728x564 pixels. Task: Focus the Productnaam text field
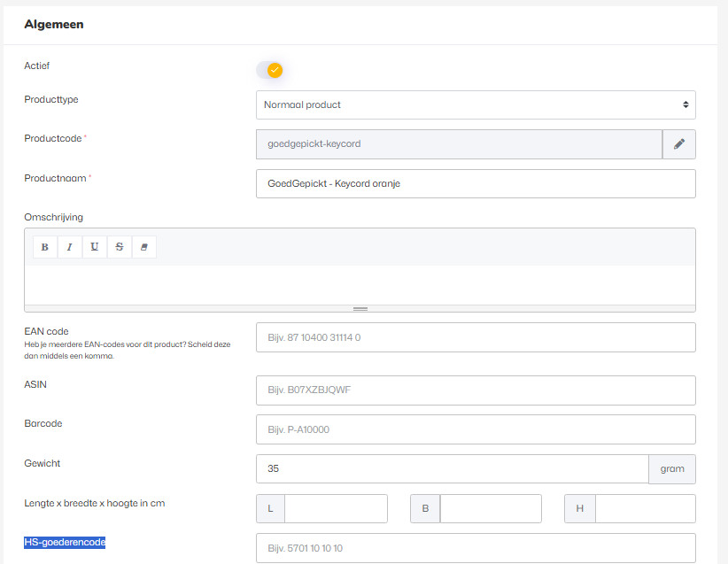pos(476,184)
